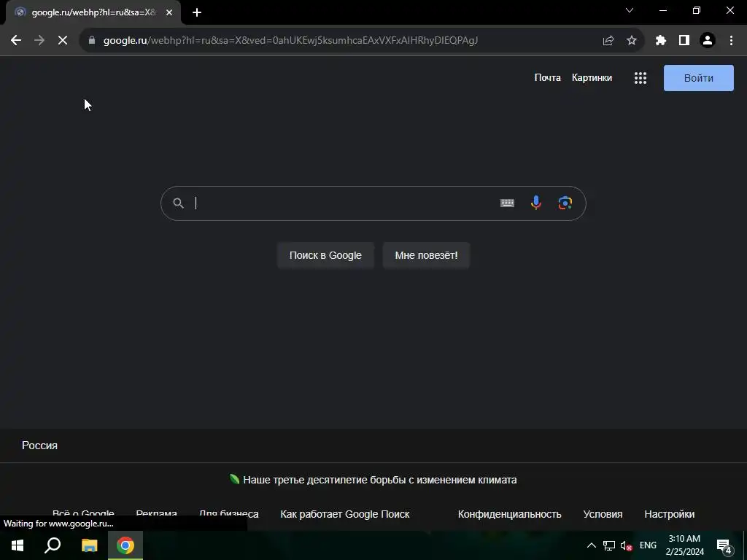This screenshot has width=747, height=560.
Task: Open Настройки footer menu
Action: point(670,514)
